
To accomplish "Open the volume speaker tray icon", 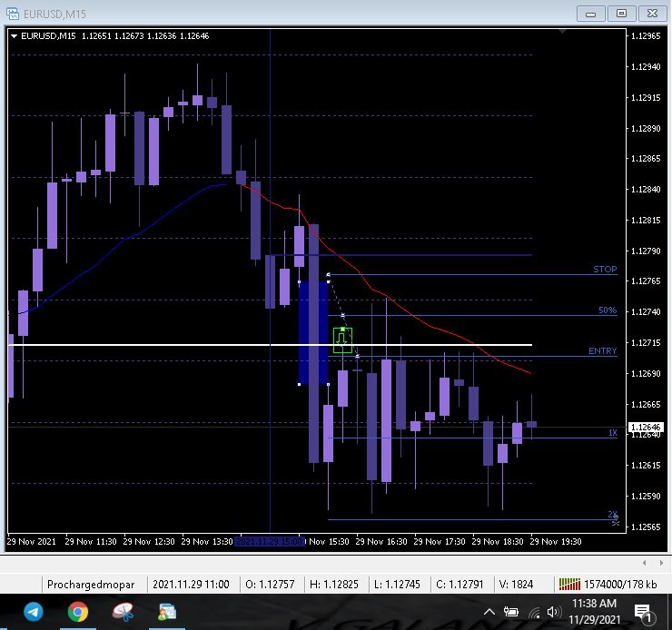I will pyautogui.click(x=554, y=612).
